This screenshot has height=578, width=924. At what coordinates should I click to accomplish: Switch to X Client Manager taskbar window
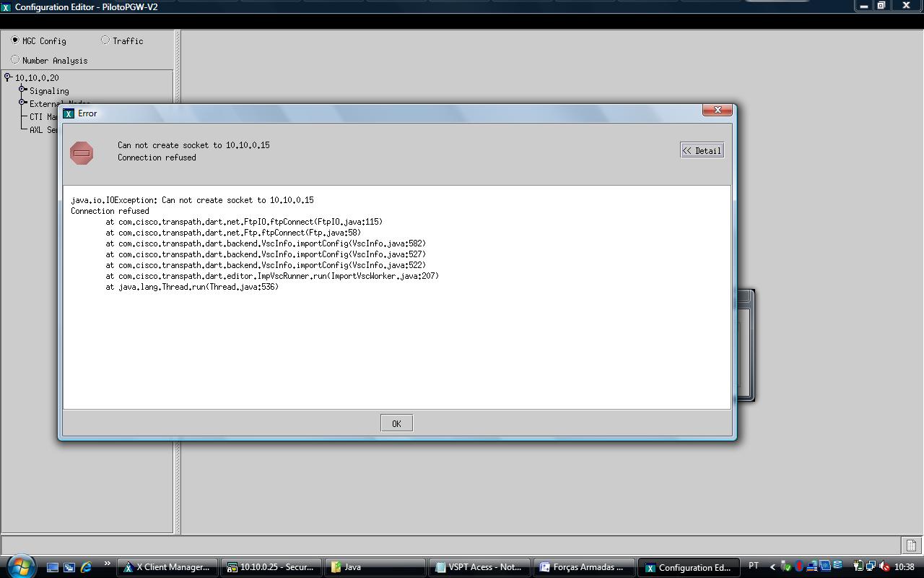point(167,567)
